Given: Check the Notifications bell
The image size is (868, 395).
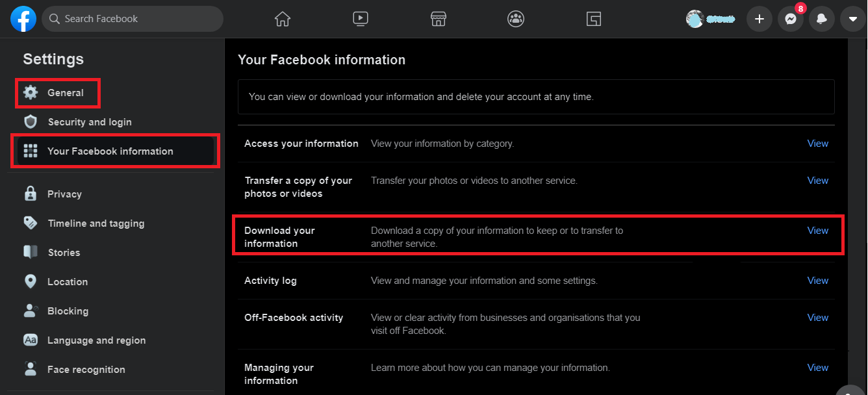Looking at the screenshot, I should click(x=821, y=19).
